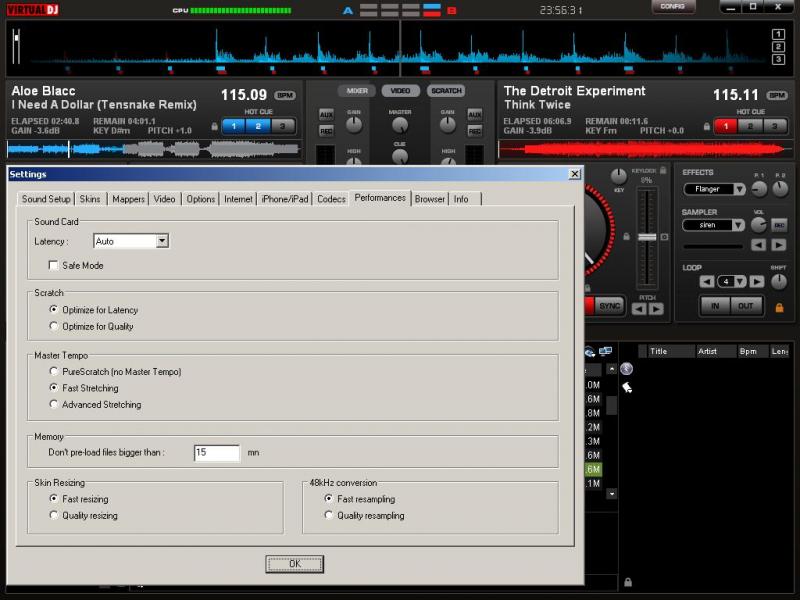
Task: Click the VirtualDJ logo
Action: pos(32,10)
